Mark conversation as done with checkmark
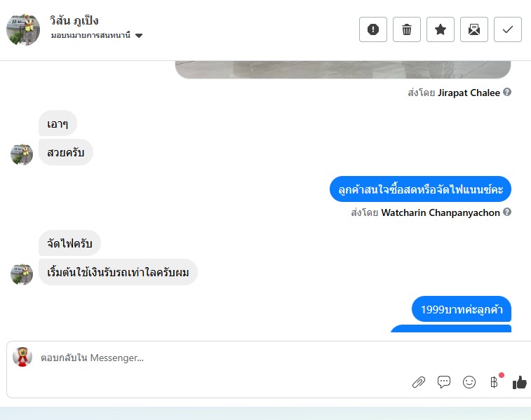The width and height of the screenshot is (531, 420). 508,29
